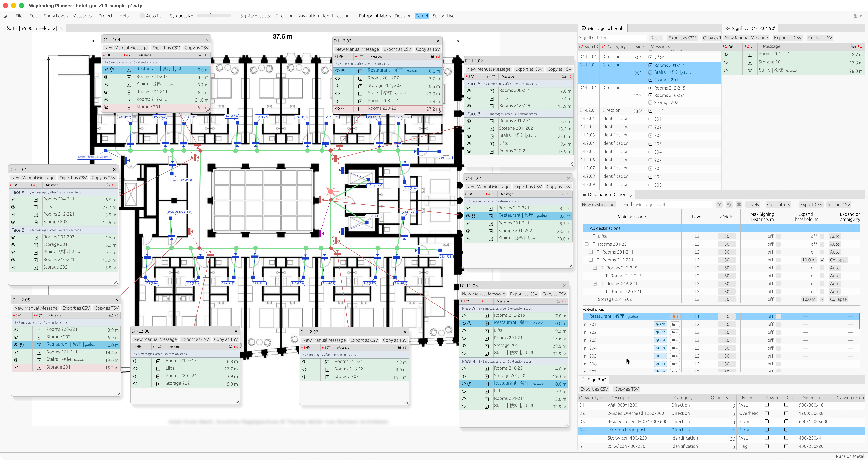The width and height of the screenshot is (868, 460).
Task: Open the Project menu
Action: pos(105,16)
